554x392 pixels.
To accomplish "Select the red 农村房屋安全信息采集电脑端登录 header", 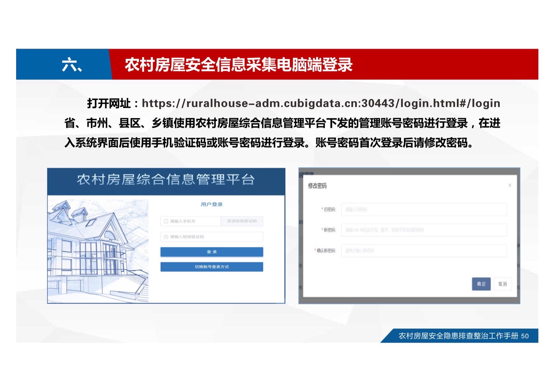I will coord(239,64).
